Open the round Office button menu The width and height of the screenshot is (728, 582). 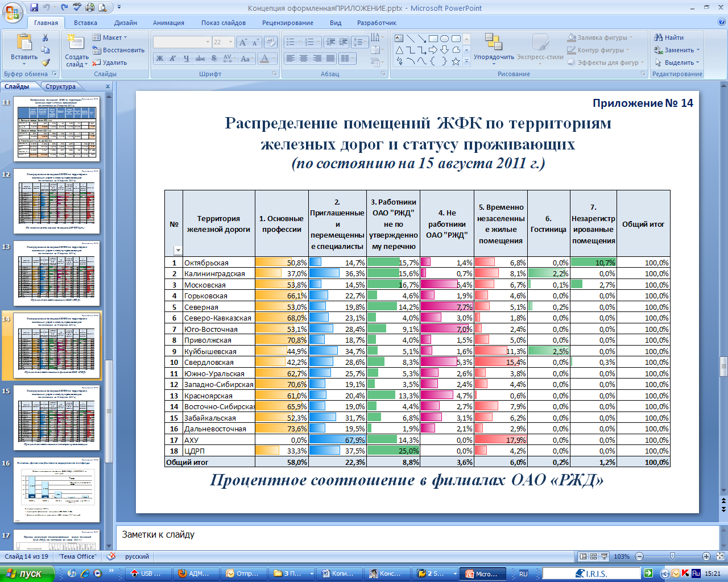(x=13, y=13)
